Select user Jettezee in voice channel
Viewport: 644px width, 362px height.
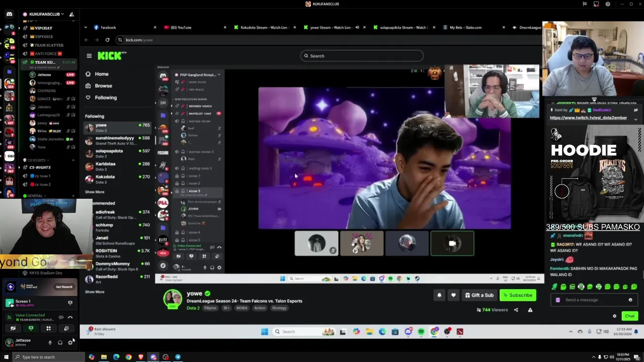52,74
